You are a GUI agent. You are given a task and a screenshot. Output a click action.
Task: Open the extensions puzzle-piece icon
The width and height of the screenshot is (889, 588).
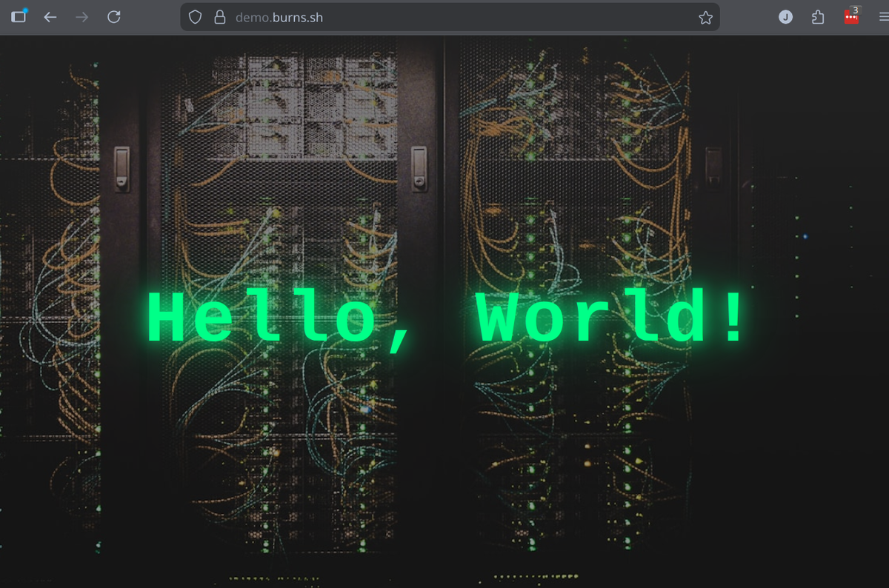pos(818,16)
